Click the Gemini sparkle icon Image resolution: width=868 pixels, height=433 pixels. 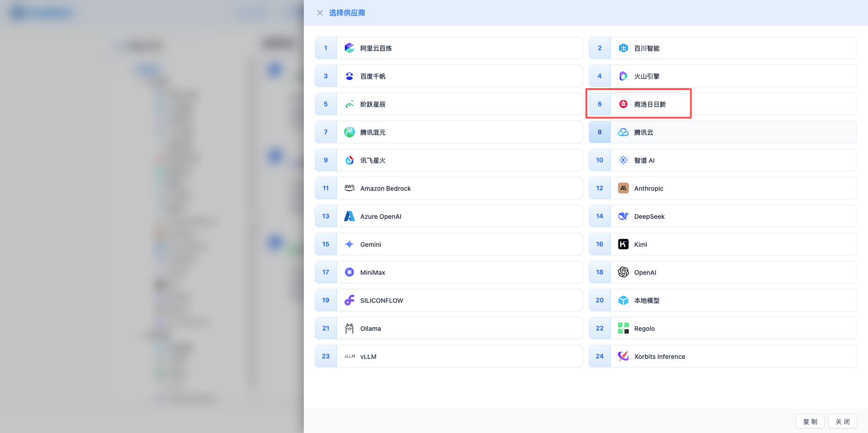[349, 244]
